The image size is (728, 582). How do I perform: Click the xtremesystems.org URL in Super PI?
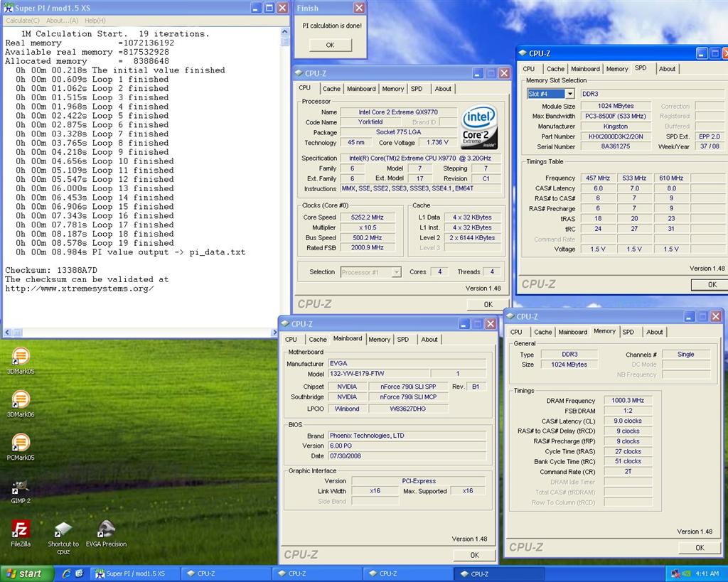[80, 289]
